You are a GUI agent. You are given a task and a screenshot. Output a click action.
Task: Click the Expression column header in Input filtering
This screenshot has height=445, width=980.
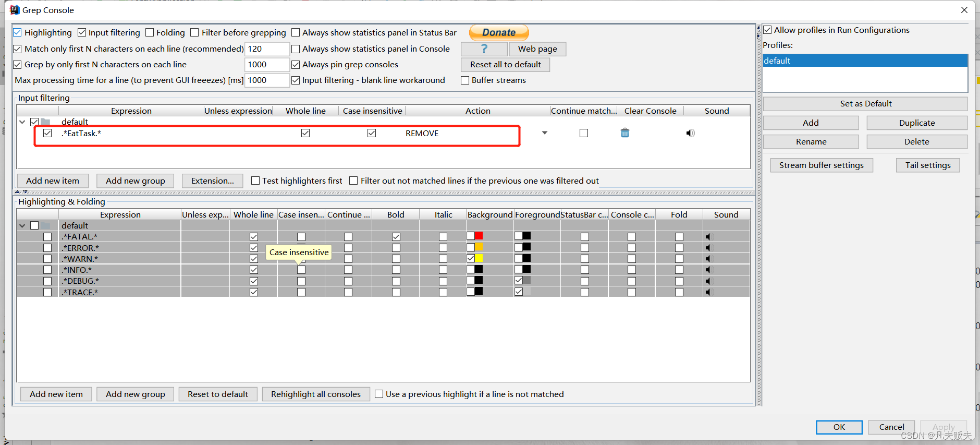point(131,111)
